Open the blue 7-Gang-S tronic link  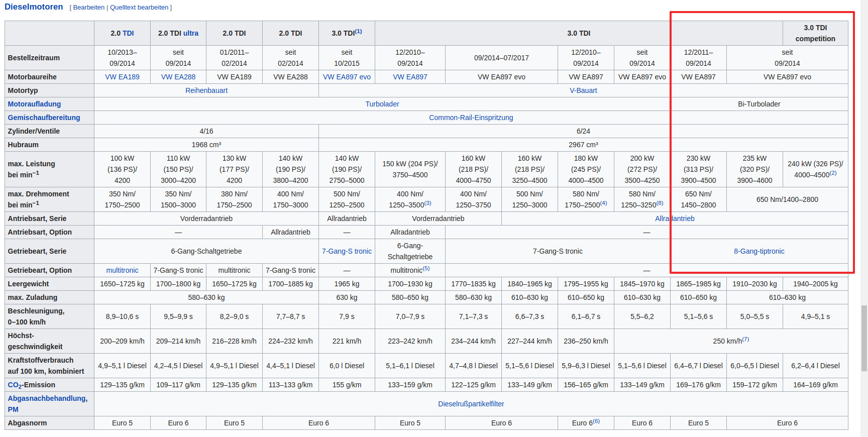pos(347,251)
